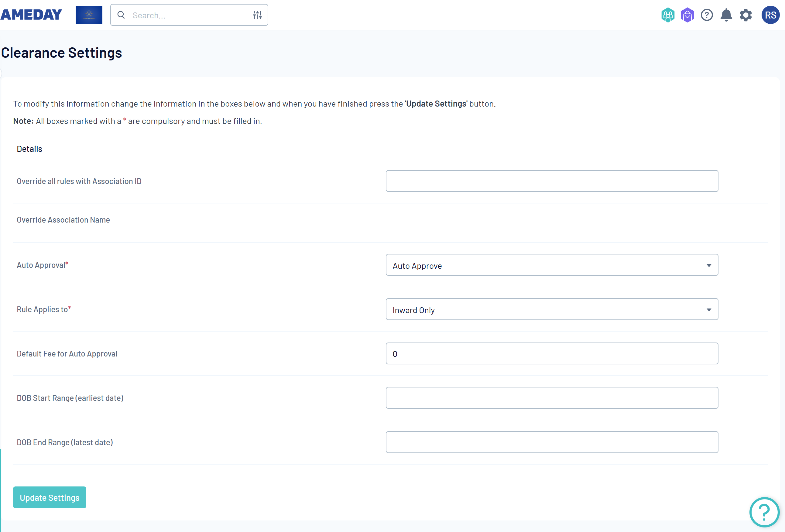Image resolution: width=785 pixels, height=532 pixels.
Task: Open the settings gear icon
Action: 746,15
